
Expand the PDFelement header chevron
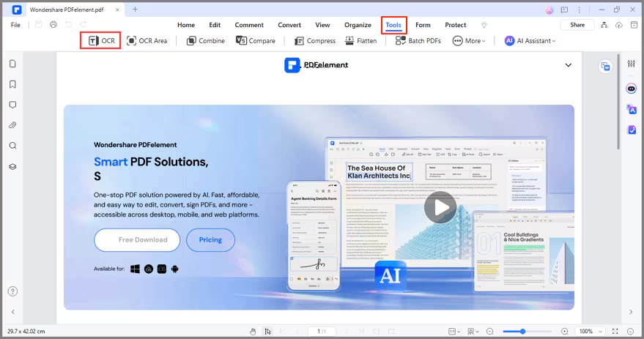tap(568, 65)
